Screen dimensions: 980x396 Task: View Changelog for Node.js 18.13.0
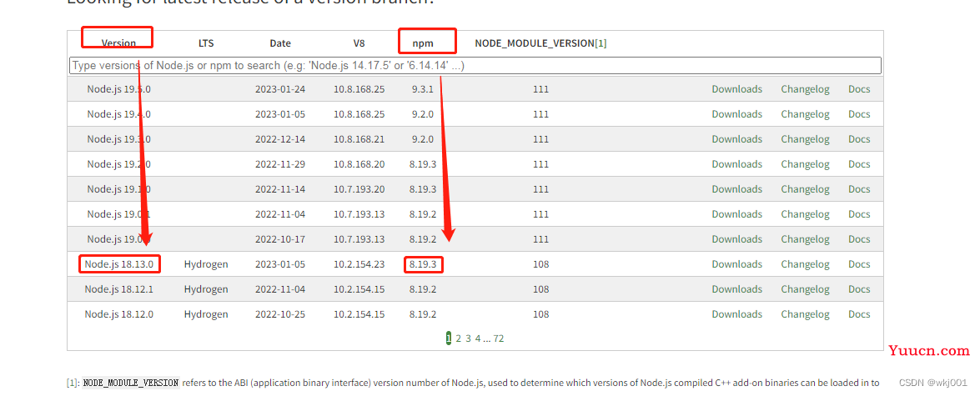point(805,264)
